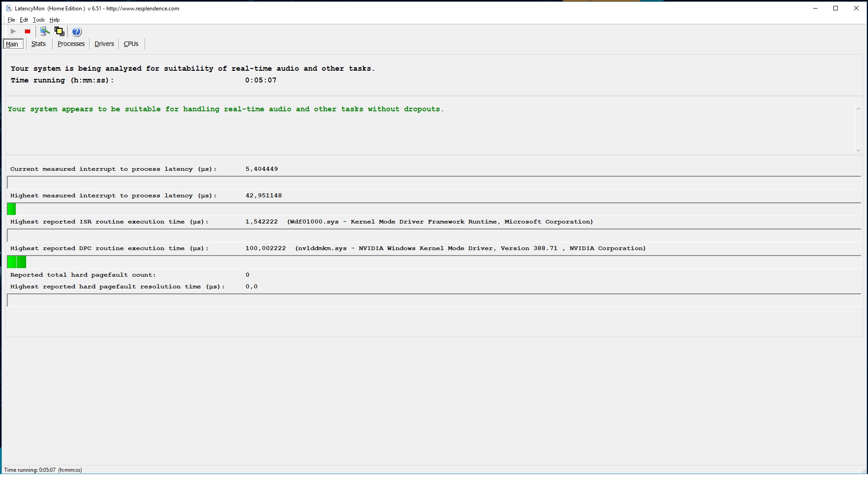Screen dimensions: 868x479
Task: Click the hard pagefault resolution time bar
Action: pos(434,301)
